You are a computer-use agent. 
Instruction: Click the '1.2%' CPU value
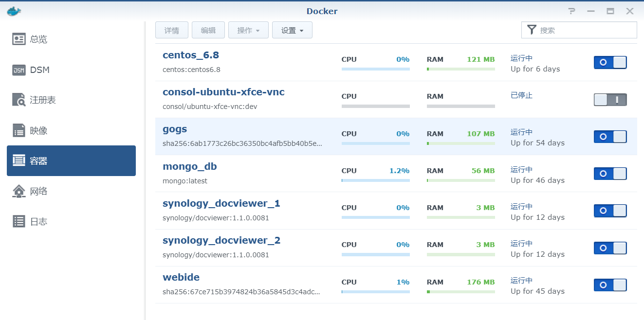[x=399, y=171]
